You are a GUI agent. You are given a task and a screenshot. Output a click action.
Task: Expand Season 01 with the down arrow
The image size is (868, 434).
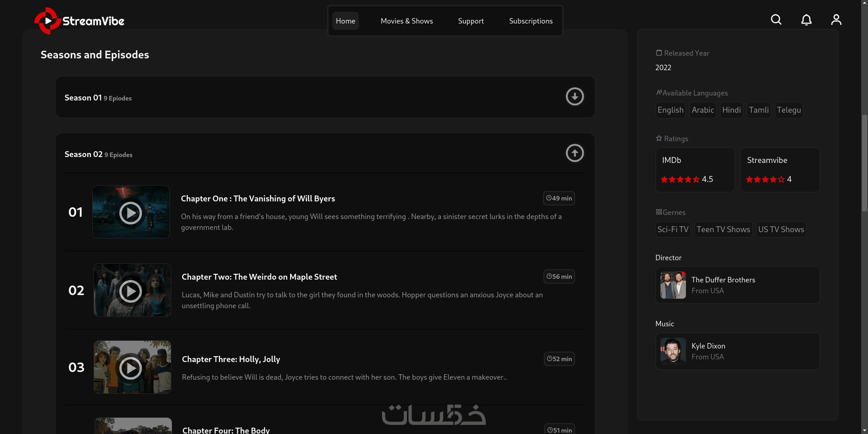coord(575,96)
